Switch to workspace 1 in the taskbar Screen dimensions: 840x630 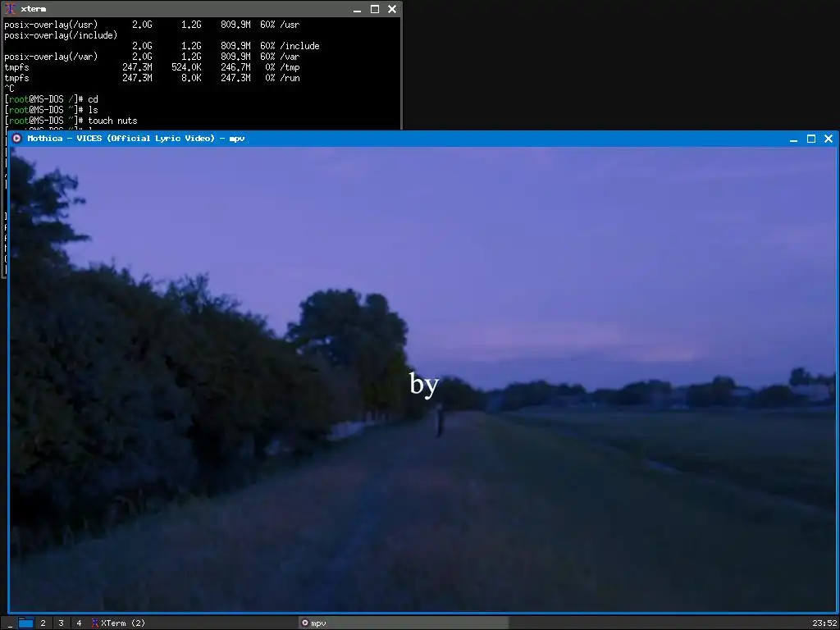click(26, 623)
